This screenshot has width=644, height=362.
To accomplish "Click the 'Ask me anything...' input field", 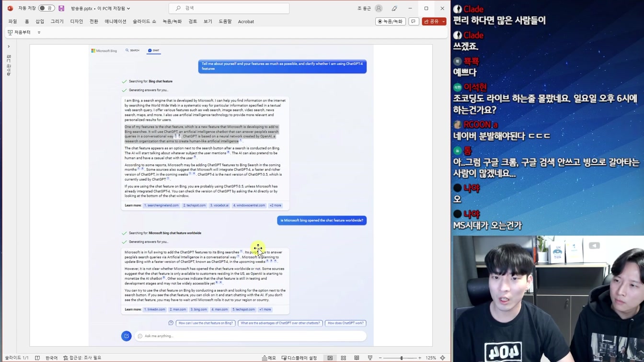I will [251, 336].
